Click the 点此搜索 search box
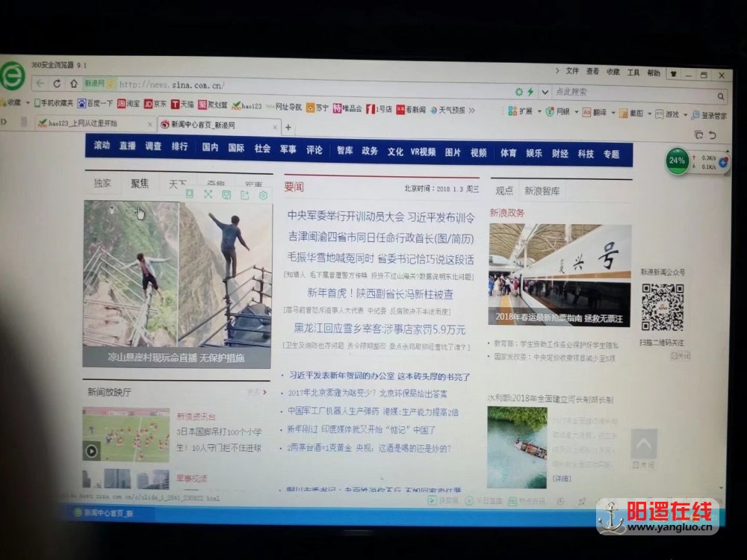The image size is (747, 560). [x=633, y=93]
